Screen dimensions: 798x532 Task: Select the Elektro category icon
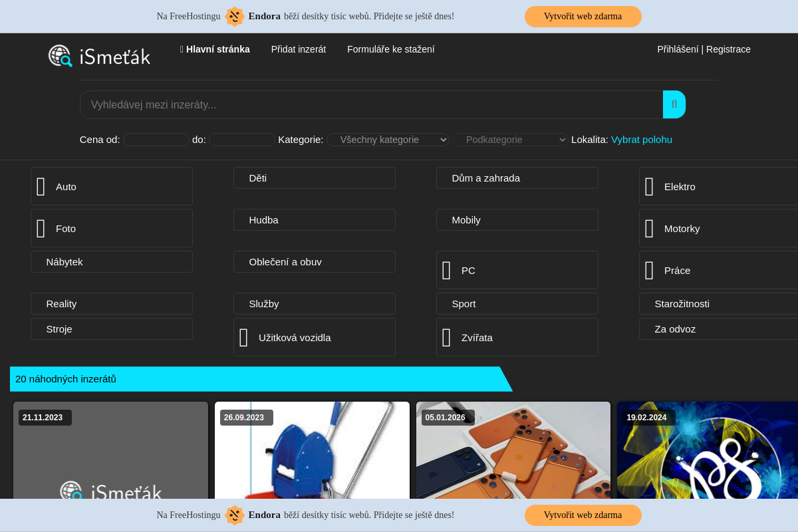click(x=650, y=187)
